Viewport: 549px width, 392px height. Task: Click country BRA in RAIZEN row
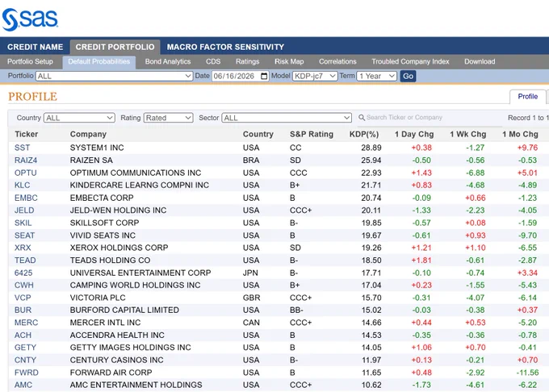(x=251, y=161)
